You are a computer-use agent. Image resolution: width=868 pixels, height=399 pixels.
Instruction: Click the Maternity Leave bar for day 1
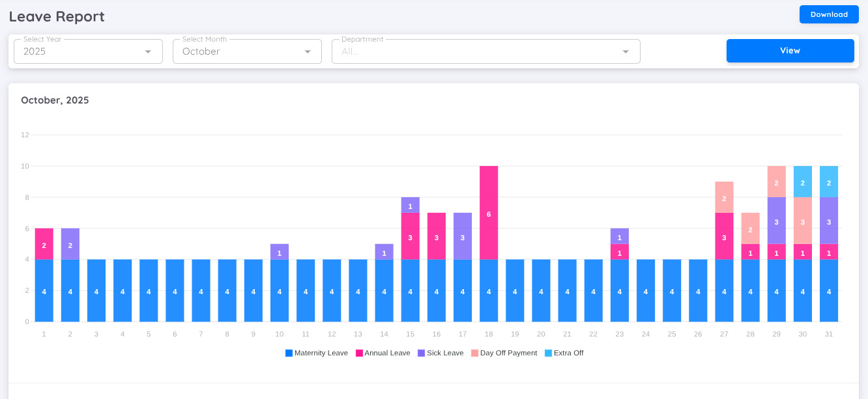pos(44,290)
